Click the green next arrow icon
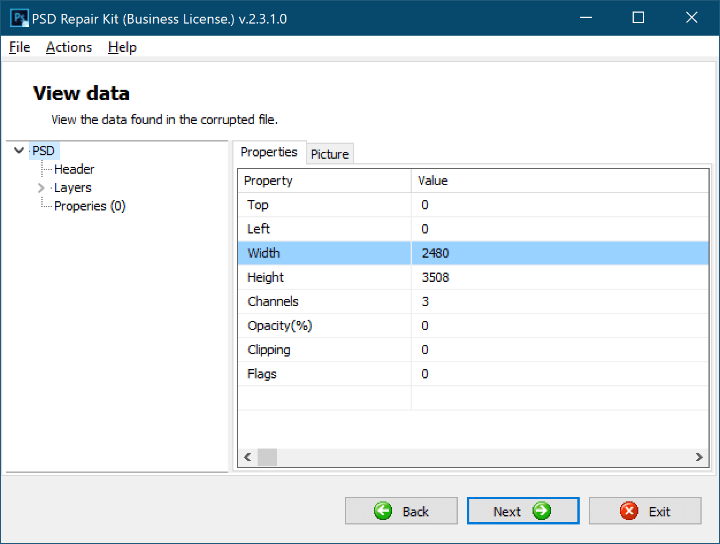This screenshot has height=544, width=720. pyautogui.click(x=542, y=510)
